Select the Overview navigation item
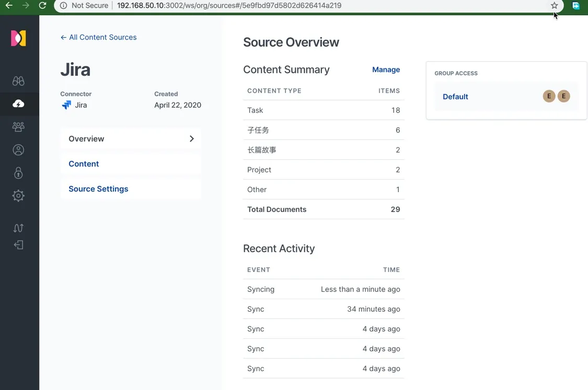The width and height of the screenshot is (588, 390). [87, 139]
